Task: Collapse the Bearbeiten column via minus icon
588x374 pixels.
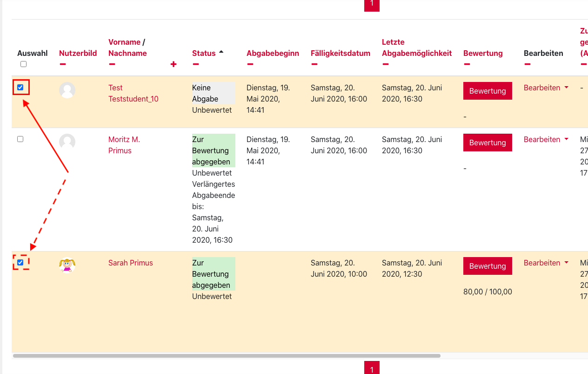Action: click(528, 64)
